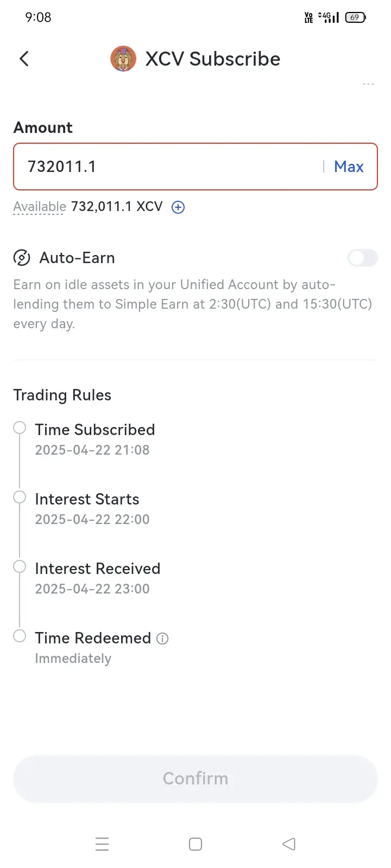Tap the Confirm button

(195, 778)
